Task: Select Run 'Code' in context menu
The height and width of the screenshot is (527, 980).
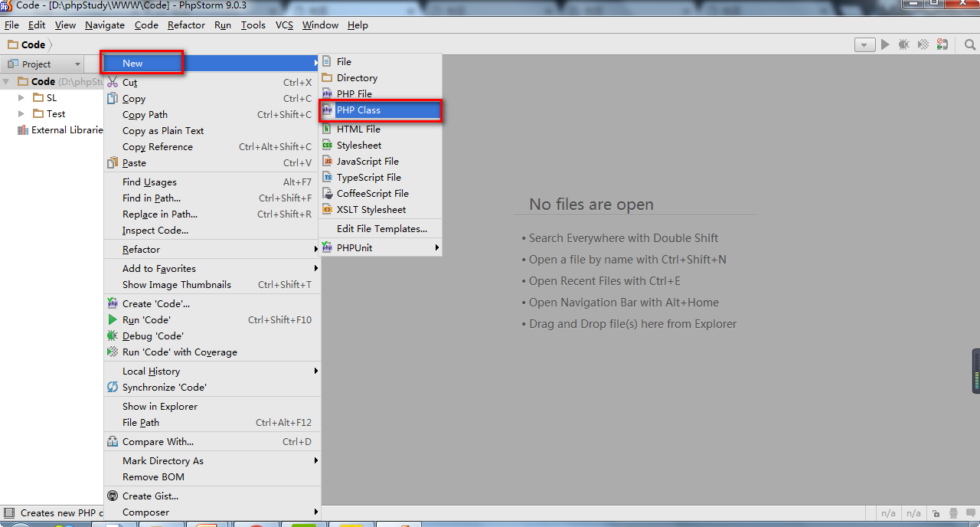Action: 212,319
